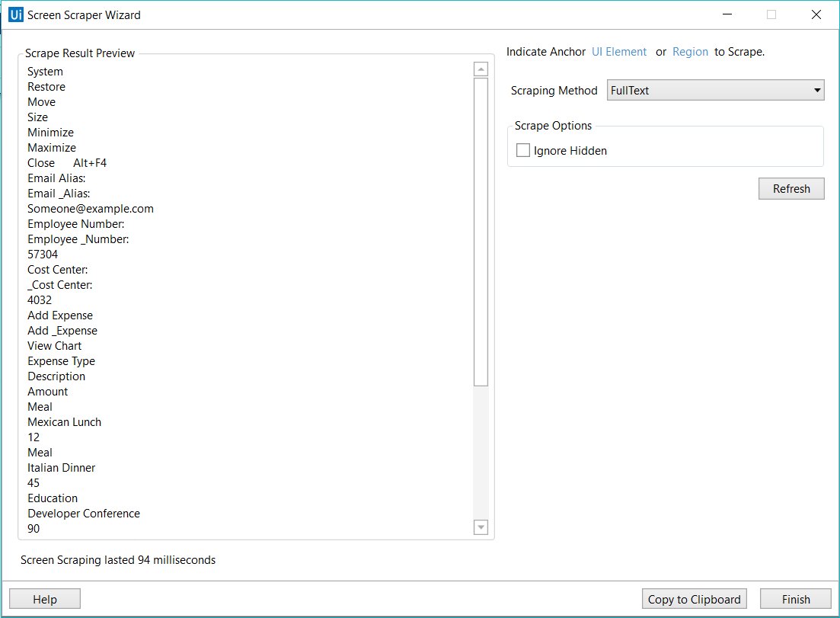Screen dimensions: 840x618
Task: Click the scrollbar down arrow
Action: [x=481, y=527]
